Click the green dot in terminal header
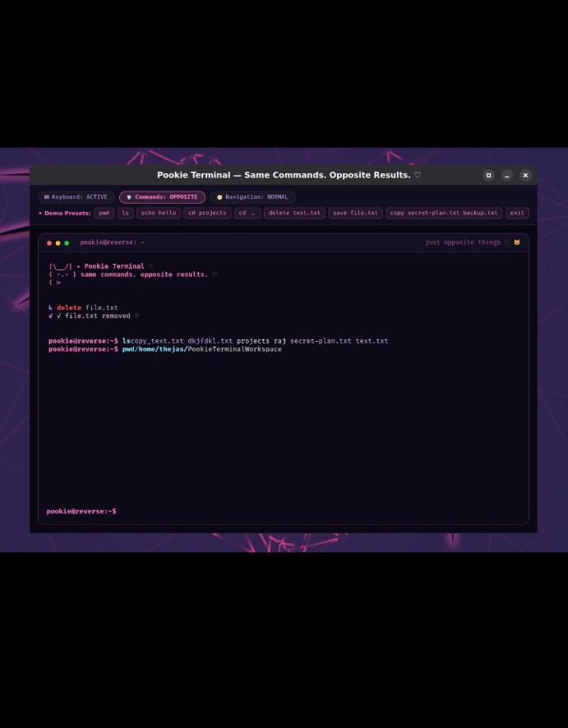 (67, 243)
